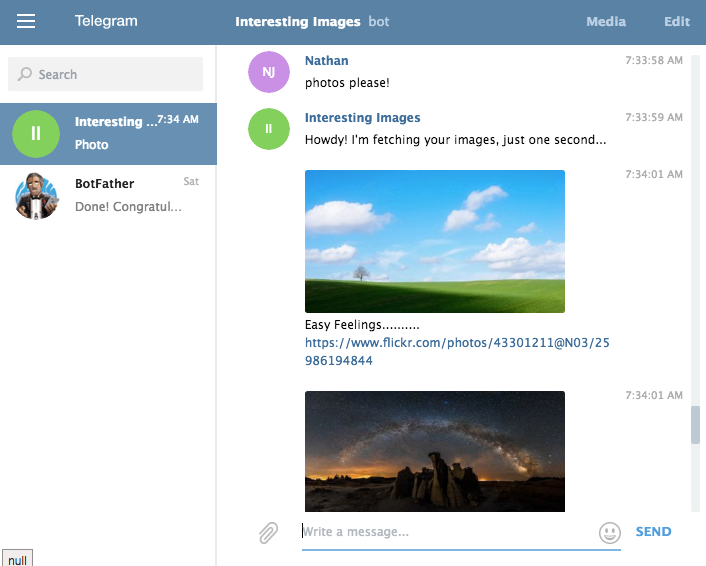The width and height of the screenshot is (706, 566).
Task: Click the Edit button in the header
Action: pyautogui.click(x=677, y=22)
